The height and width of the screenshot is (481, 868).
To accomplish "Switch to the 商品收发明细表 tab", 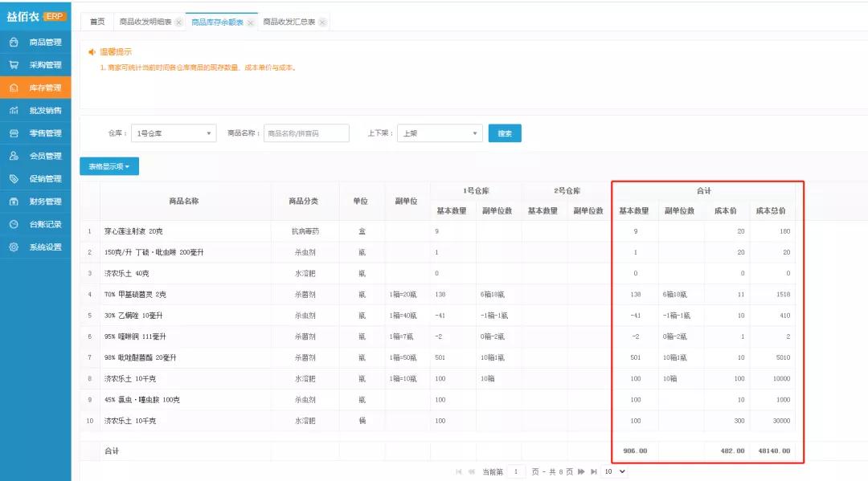I will click(x=145, y=22).
